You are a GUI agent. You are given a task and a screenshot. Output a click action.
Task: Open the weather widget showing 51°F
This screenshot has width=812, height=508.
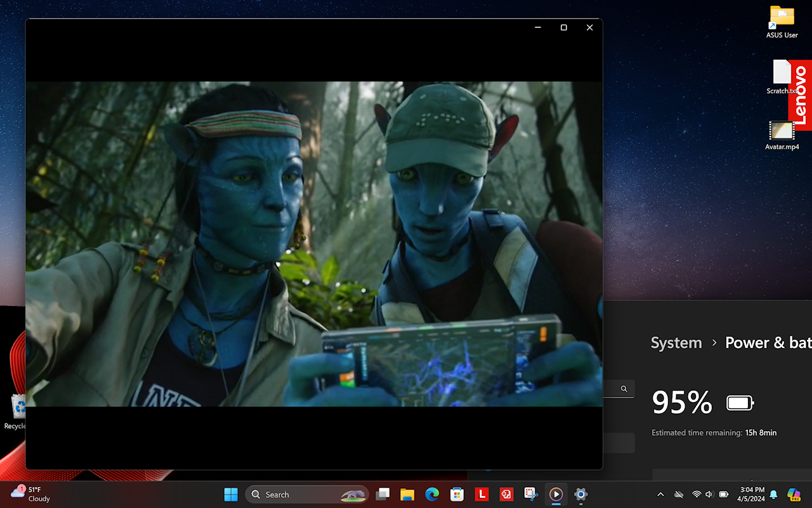(x=30, y=494)
